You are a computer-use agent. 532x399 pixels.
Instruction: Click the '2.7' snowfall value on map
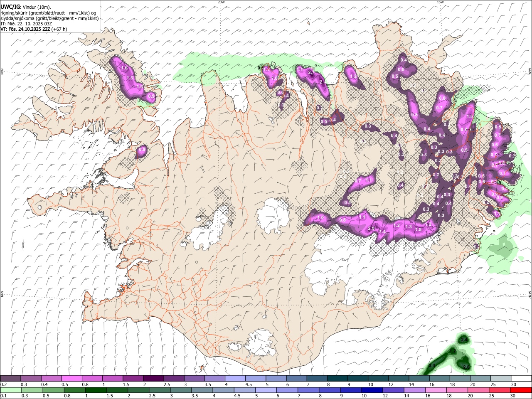[312, 73]
